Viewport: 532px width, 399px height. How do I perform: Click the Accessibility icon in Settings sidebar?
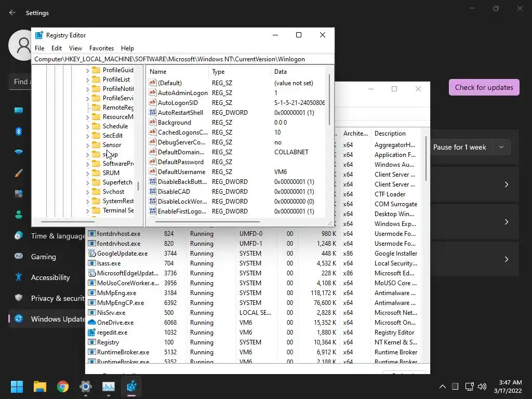point(19,277)
